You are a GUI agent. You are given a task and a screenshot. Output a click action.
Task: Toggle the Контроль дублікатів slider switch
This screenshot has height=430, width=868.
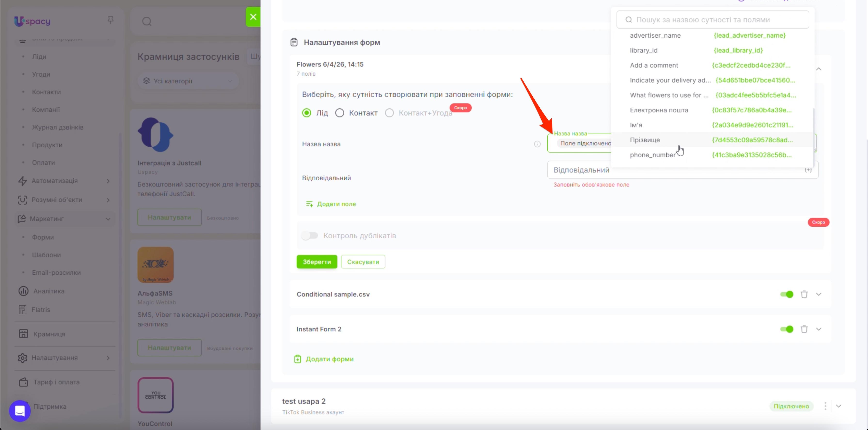click(310, 236)
